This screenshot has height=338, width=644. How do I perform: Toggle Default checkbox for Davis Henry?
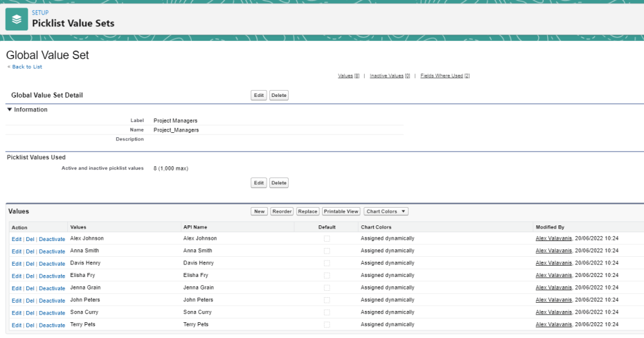point(326,263)
